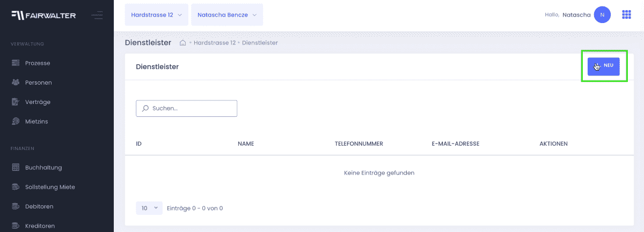
Task: Expand the Natascha Bencze dropdown
Action: pos(227,15)
